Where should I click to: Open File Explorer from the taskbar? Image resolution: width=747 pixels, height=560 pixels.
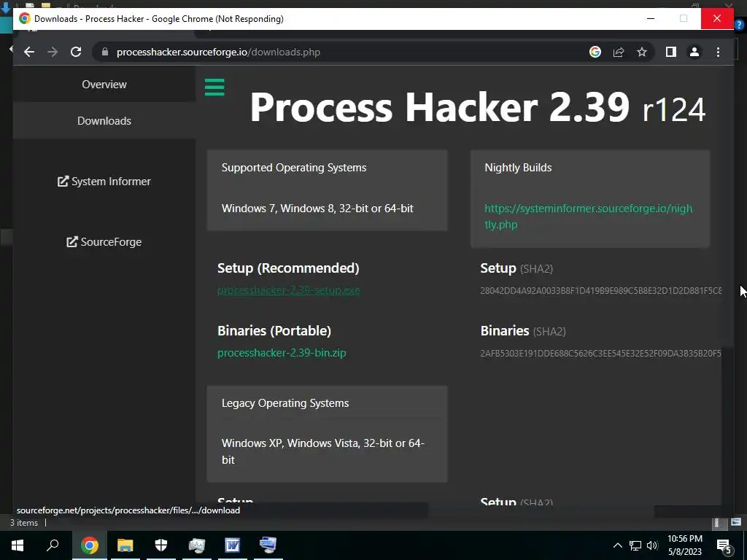pyautogui.click(x=125, y=545)
